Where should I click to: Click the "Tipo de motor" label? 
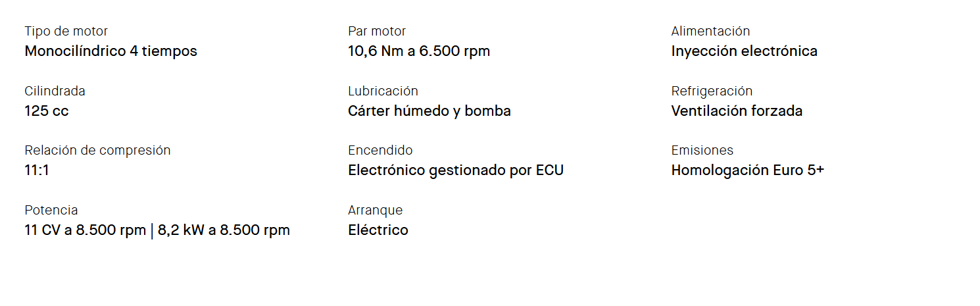pyautogui.click(x=66, y=31)
